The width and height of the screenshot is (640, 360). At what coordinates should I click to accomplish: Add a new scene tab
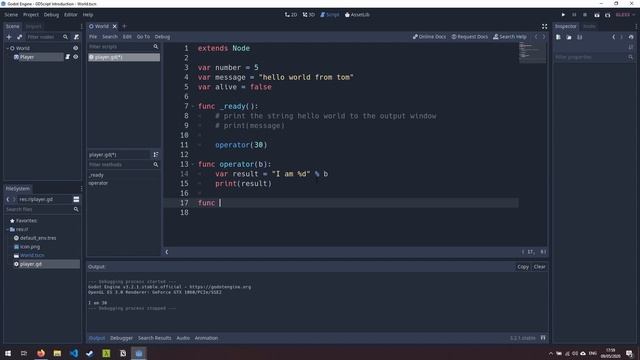[x=124, y=27]
